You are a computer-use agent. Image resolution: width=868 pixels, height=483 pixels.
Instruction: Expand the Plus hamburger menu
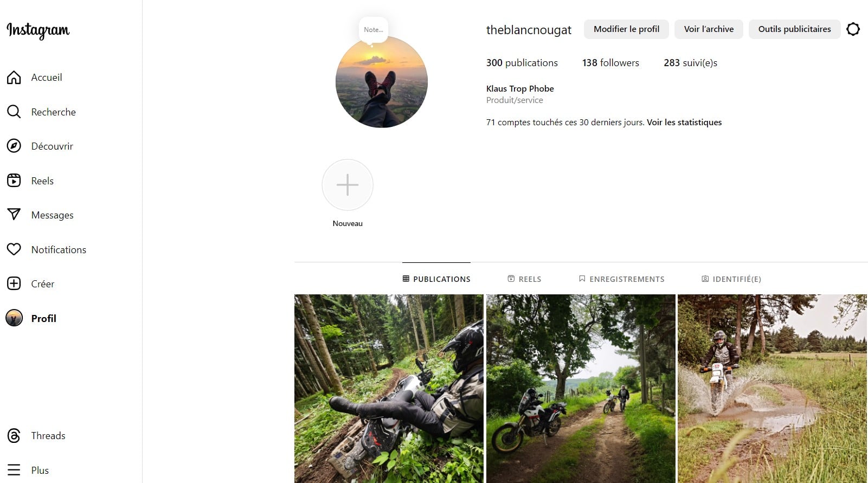point(14,470)
